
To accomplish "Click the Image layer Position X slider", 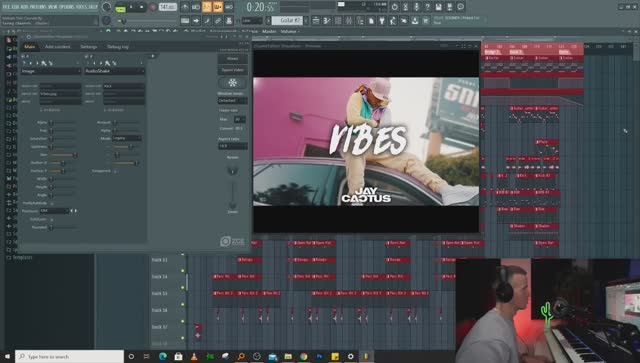I will click(x=62, y=163).
